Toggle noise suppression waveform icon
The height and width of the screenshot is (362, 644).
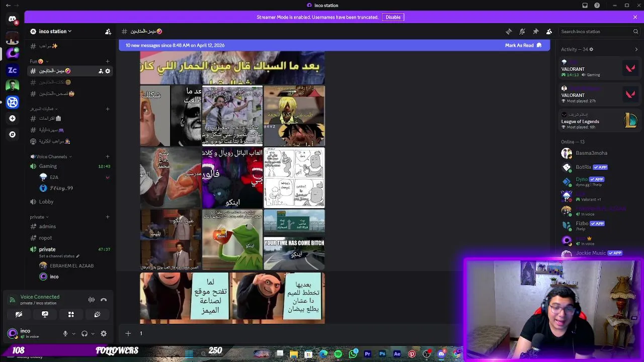(x=92, y=300)
